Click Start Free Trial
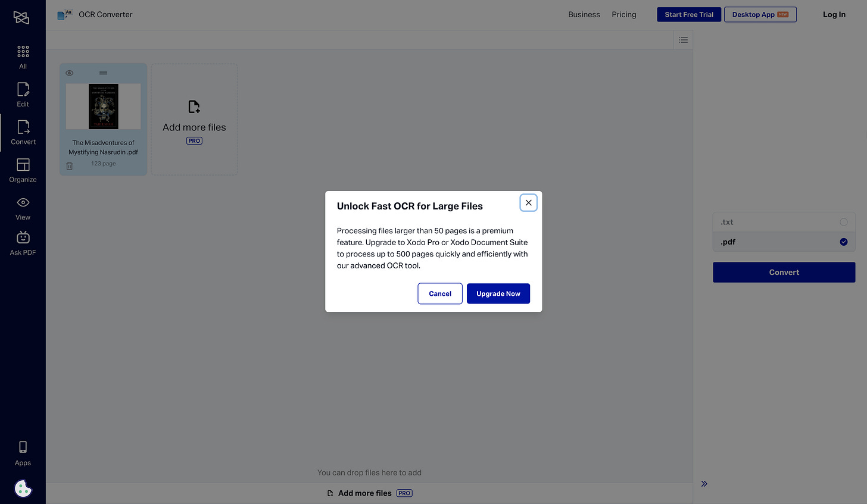867x504 pixels. point(689,14)
